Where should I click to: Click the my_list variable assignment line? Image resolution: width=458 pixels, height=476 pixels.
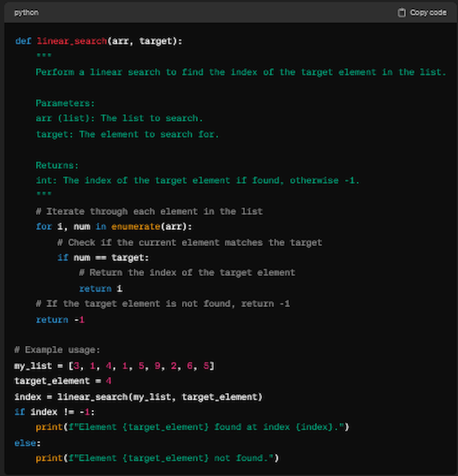coord(114,366)
